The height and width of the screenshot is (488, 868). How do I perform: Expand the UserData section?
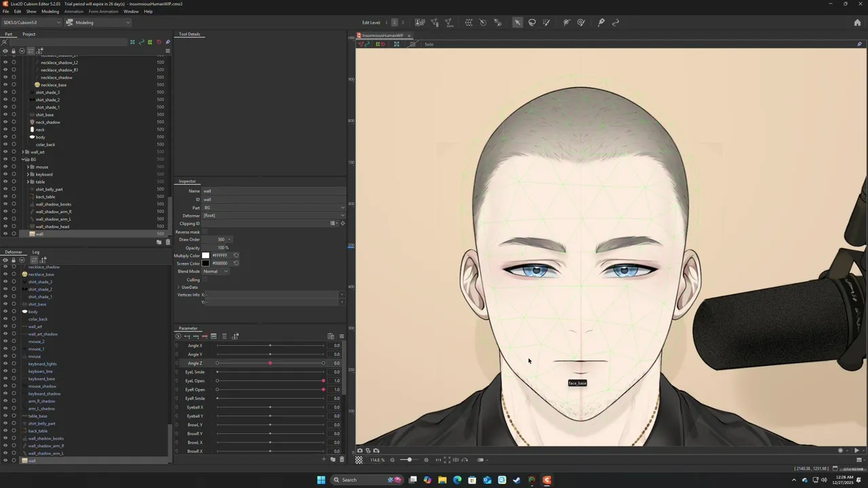point(178,287)
